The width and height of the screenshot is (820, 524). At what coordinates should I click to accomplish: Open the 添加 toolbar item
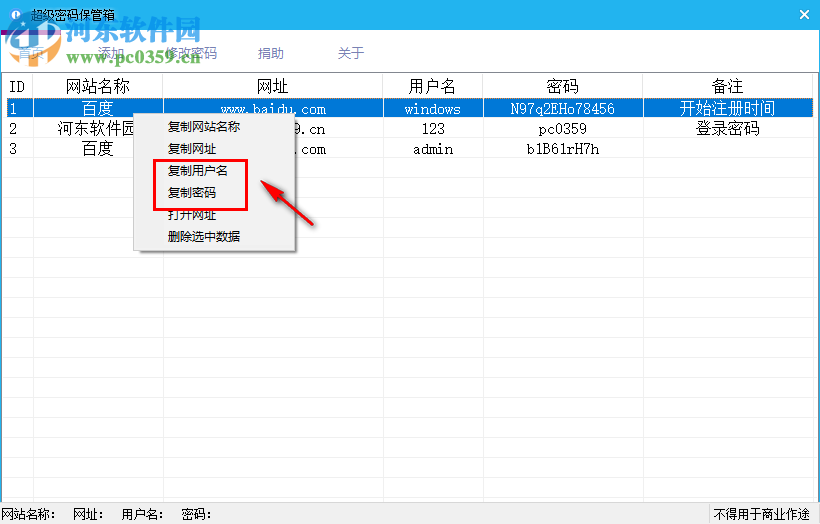tap(111, 53)
